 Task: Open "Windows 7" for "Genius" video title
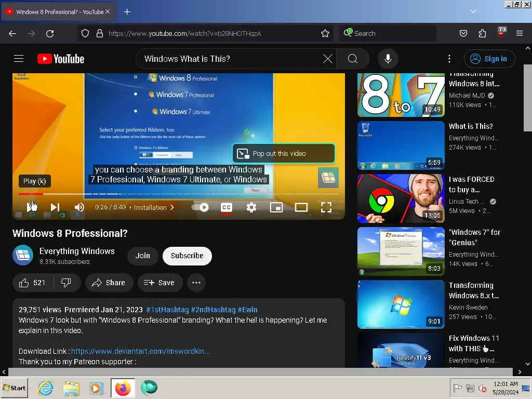coord(474,237)
